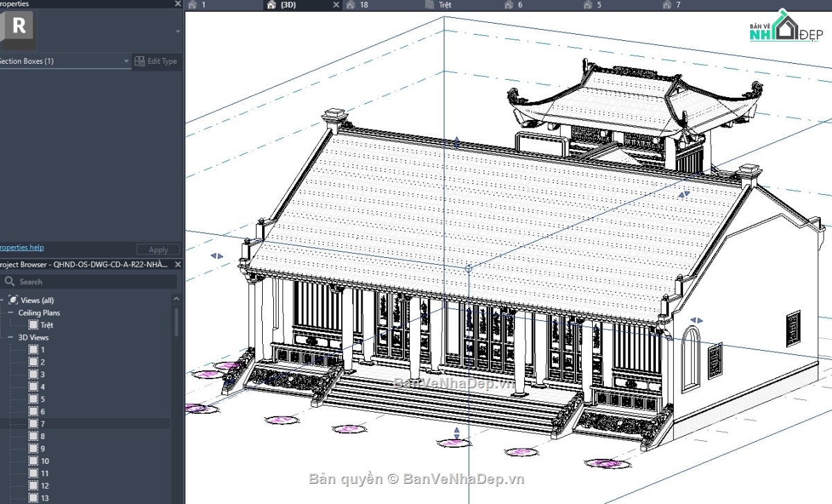Viewport: 832px width, 504px height.
Task: Click section box right side control arrows
Action: pyautogui.click(x=696, y=320)
